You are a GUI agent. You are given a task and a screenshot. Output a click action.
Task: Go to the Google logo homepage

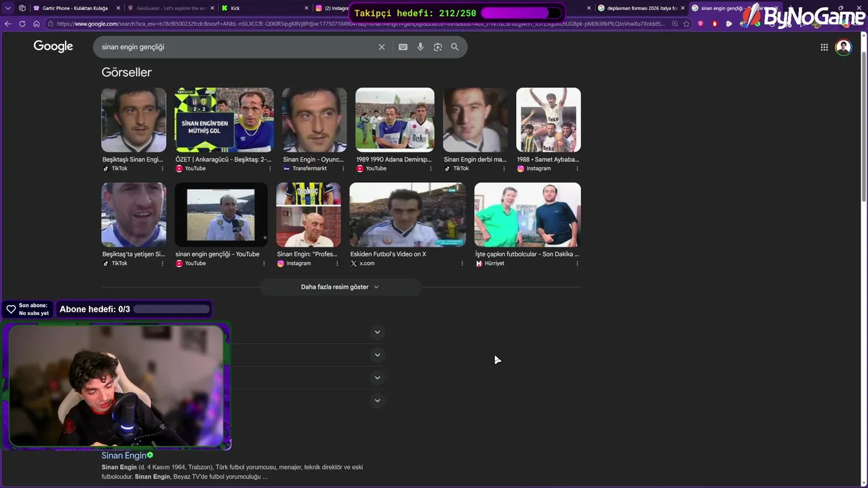click(x=54, y=46)
